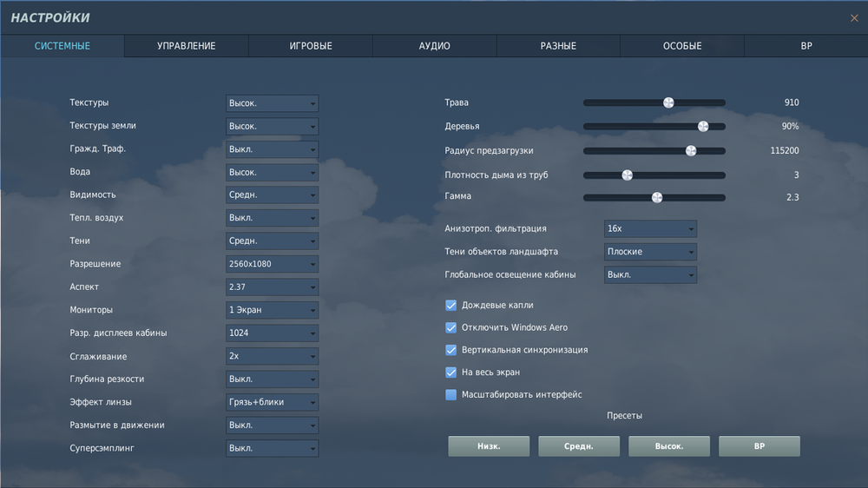The width and height of the screenshot is (868, 488).
Task: Uncheck the Дождевые капли checkbox
Action: 451,305
